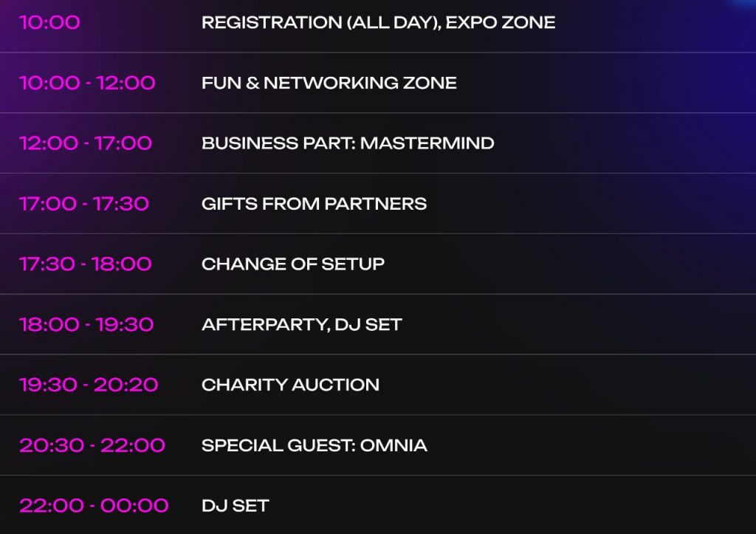756x534 pixels.
Task: Click the 19:30 - 20:20 time range
Action: pos(89,385)
